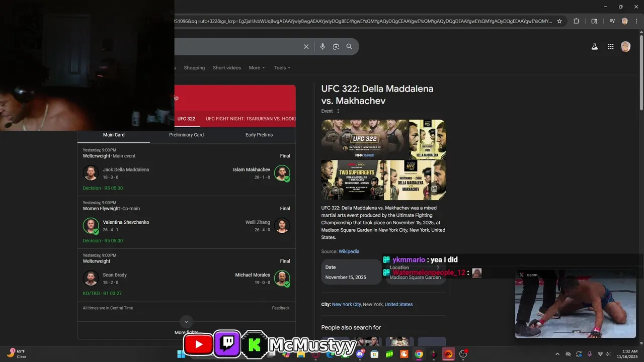The image size is (644, 362).
Task: Open the Chrome media controls icon
Action: [612, 21]
